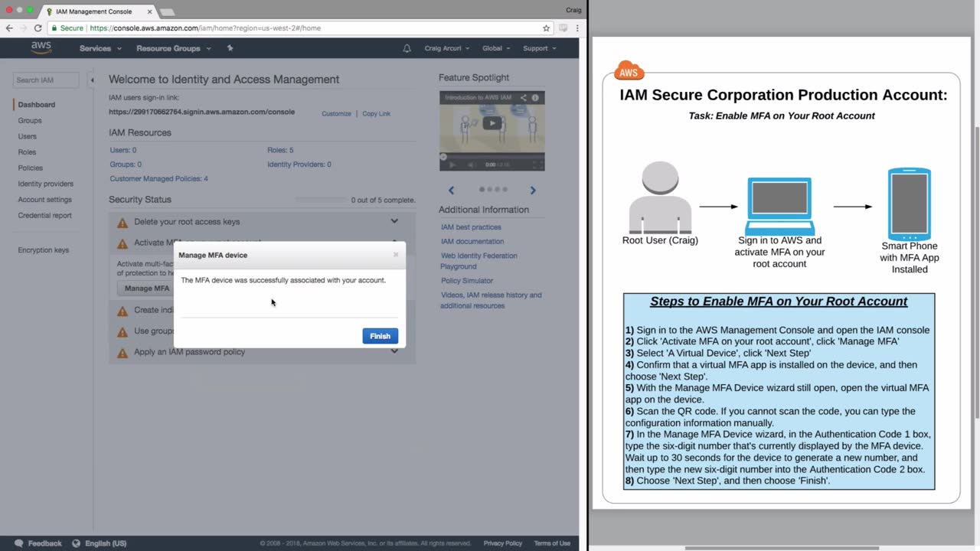Open the notifications bell
This screenshot has width=980, height=551.
(x=407, y=48)
